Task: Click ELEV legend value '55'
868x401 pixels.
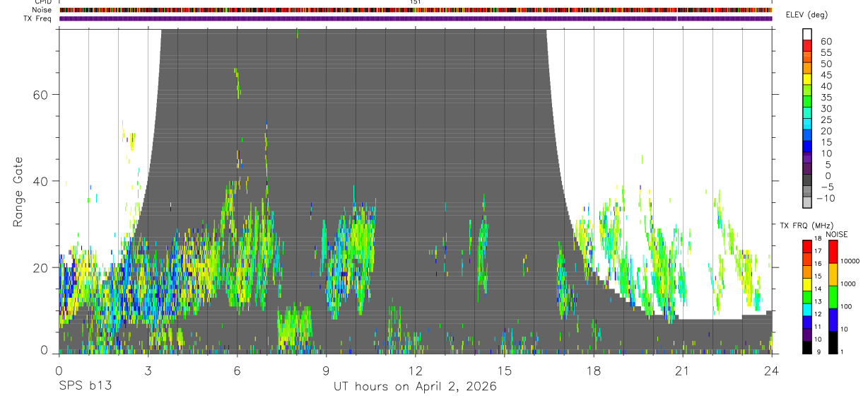Action: point(826,52)
